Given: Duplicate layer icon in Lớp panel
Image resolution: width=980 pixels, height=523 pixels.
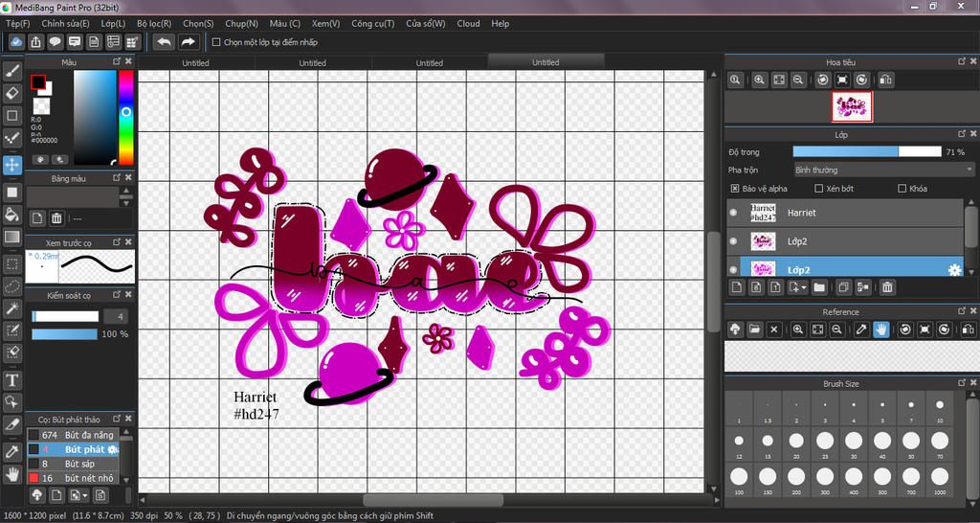Looking at the screenshot, I should click(844, 287).
